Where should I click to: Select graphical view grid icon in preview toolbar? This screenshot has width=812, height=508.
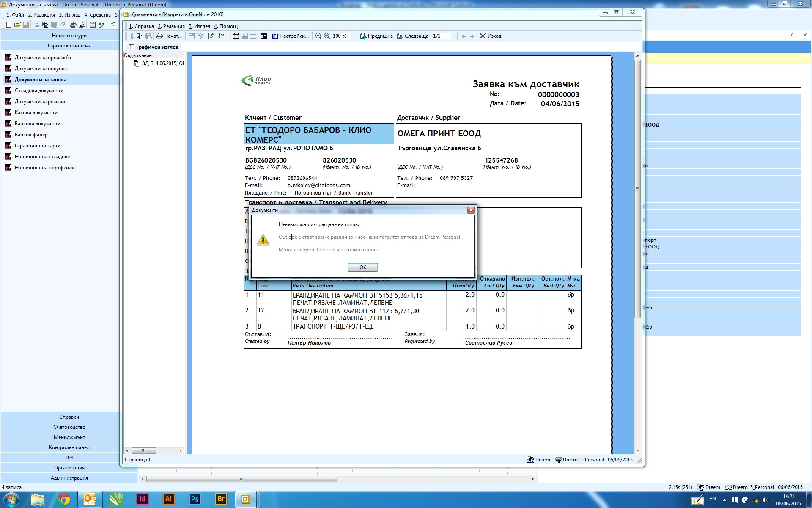coord(236,36)
